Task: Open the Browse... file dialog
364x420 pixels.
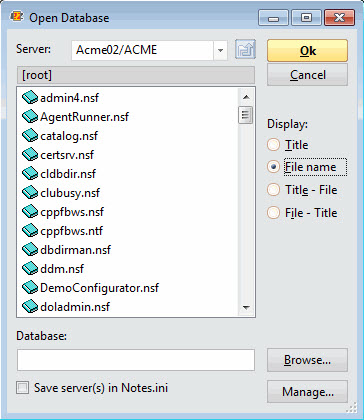Action: (x=307, y=360)
